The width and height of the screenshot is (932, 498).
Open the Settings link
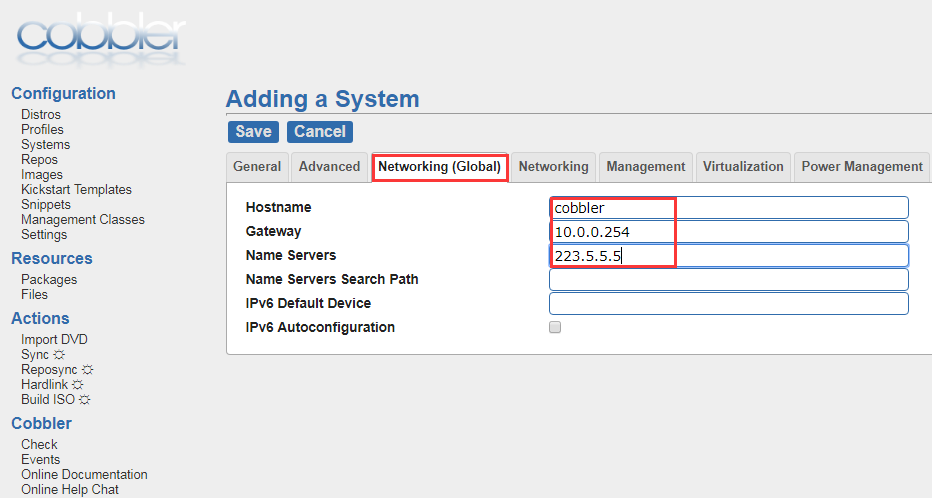tap(44, 235)
